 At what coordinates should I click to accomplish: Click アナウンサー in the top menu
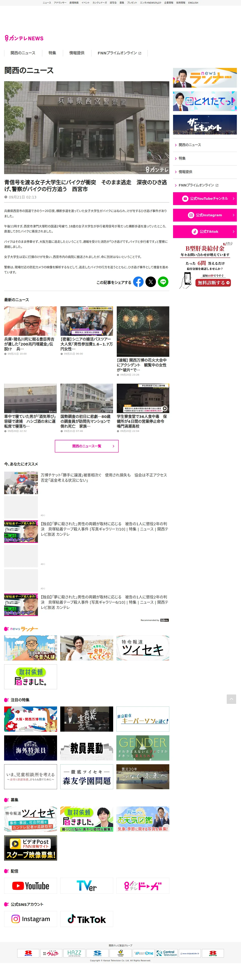(x=60, y=3)
